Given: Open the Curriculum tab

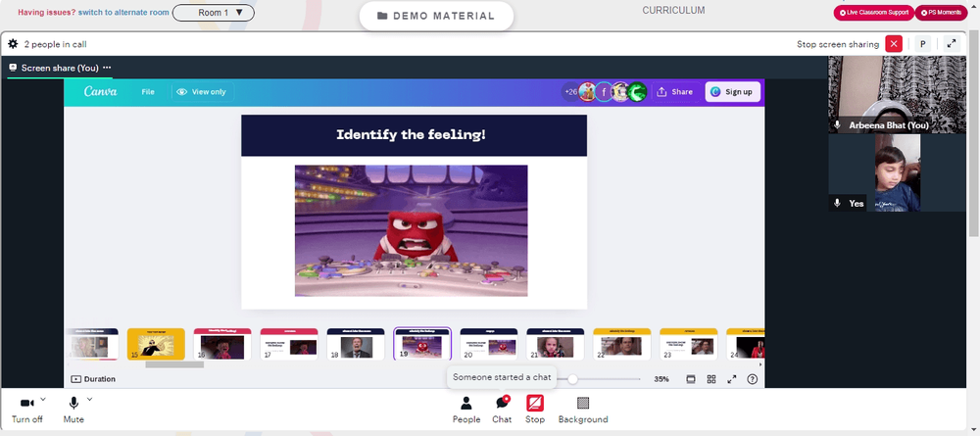Looking at the screenshot, I should coord(673,11).
